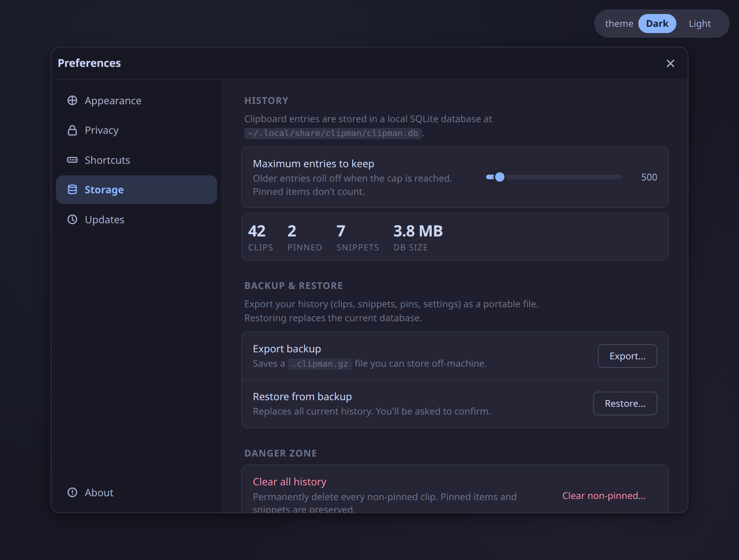The width and height of the screenshot is (739, 560).
Task: Click the .clipman.gz file extension text
Action: click(320, 364)
